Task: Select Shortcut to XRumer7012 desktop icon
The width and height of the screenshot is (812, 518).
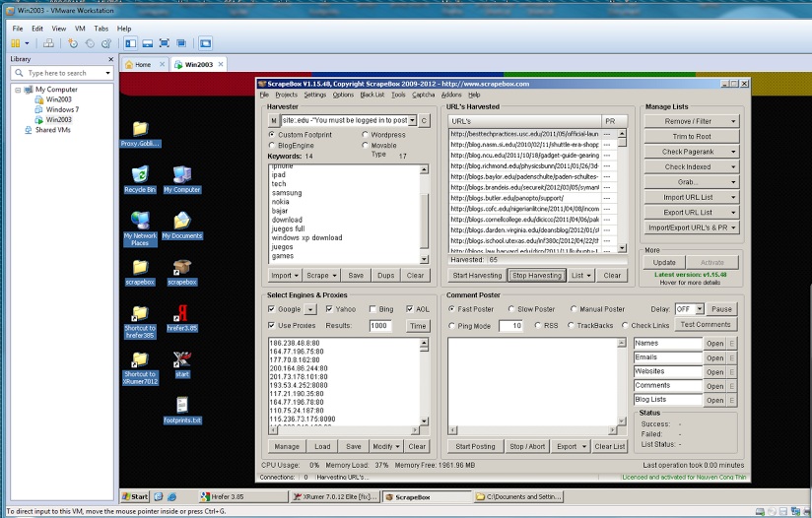Action: pos(140,367)
